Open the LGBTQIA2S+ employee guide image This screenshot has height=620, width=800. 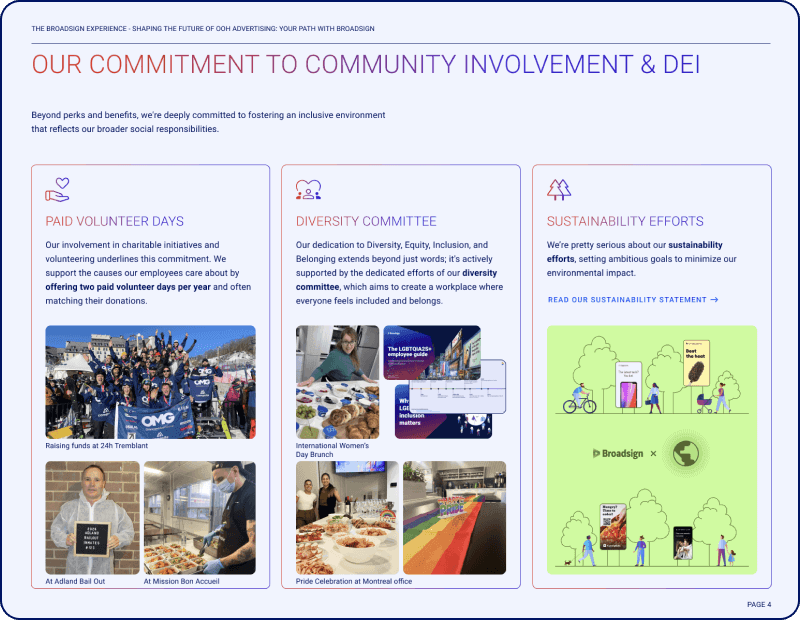click(430, 352)
